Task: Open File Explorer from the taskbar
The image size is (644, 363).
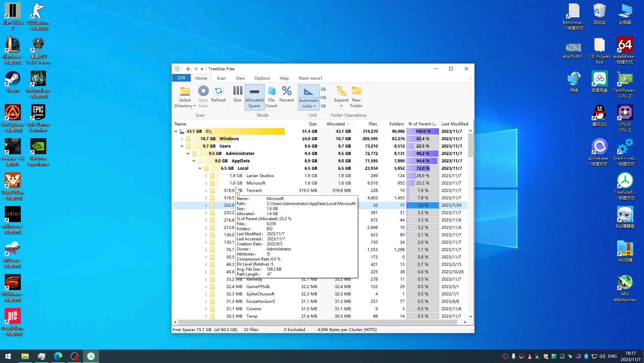Action: point(25,356)
